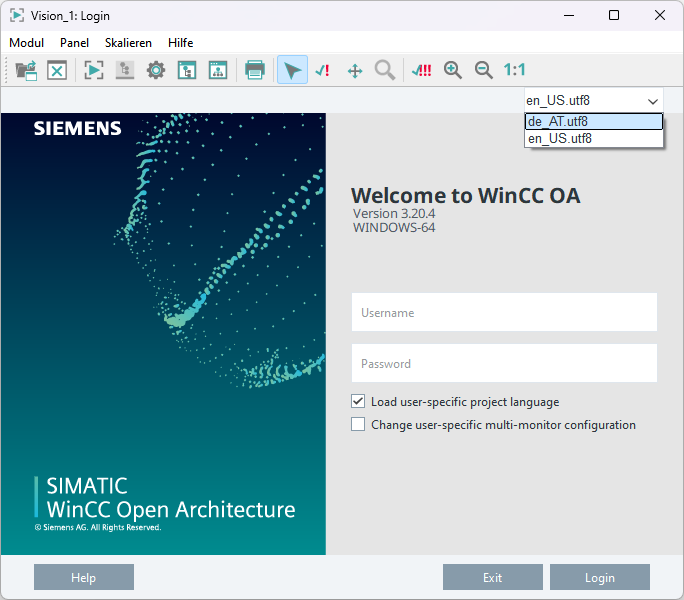Reset zoom with the 1:1 icon
Viewport: 684px width, 600px height.
coord(514,70)
